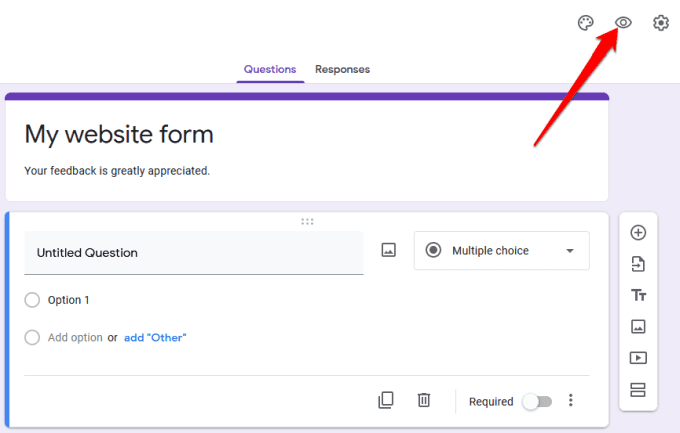Add a new section to the form
The height and width of the screenshot is (433, 680).
[638, 389]
